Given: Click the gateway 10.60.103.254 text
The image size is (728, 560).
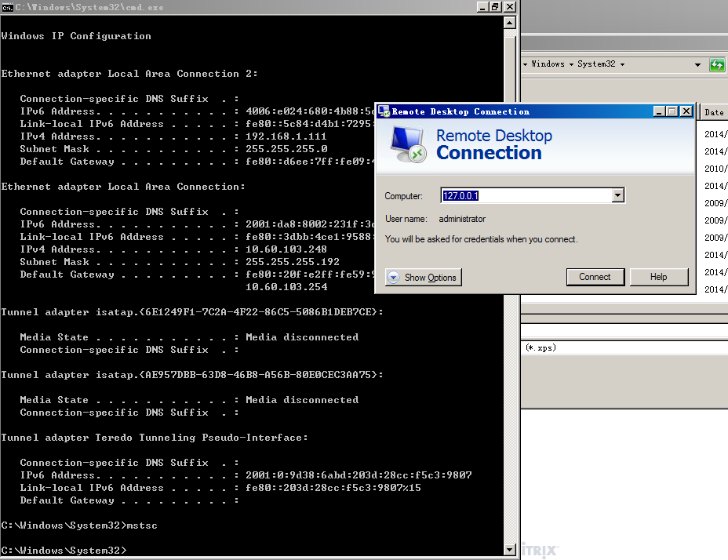Looking at the screenshot, I should 286,287.
